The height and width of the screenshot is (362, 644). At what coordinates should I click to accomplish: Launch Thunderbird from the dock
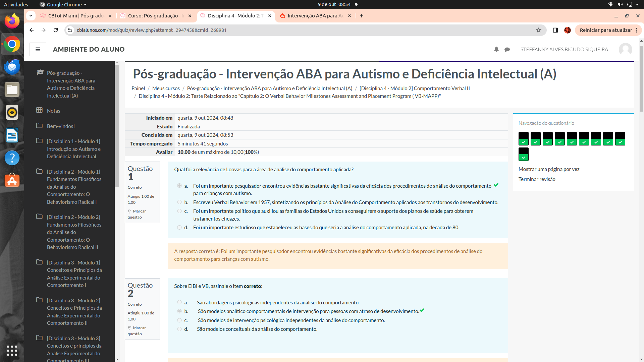tap(12, 67)
